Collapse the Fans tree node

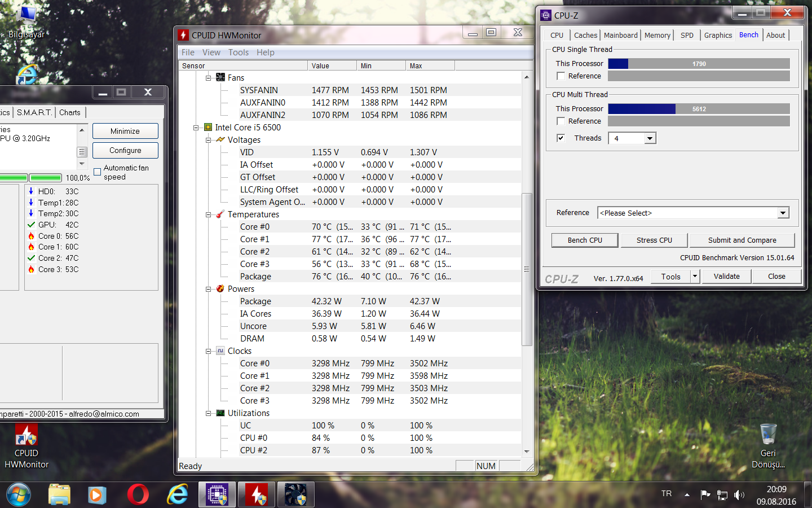pos(208,78)
